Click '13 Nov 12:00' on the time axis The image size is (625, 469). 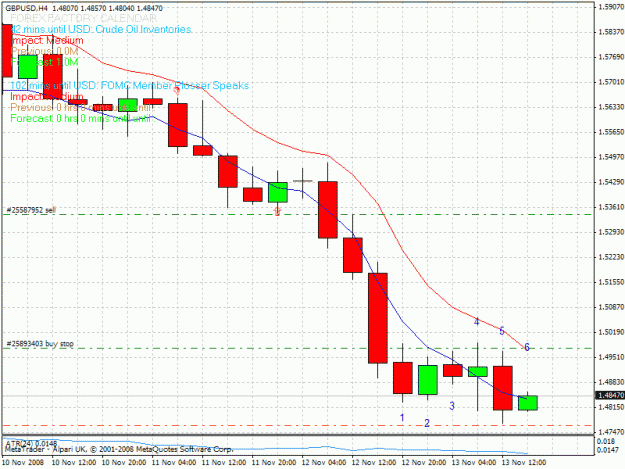(524, 463)
